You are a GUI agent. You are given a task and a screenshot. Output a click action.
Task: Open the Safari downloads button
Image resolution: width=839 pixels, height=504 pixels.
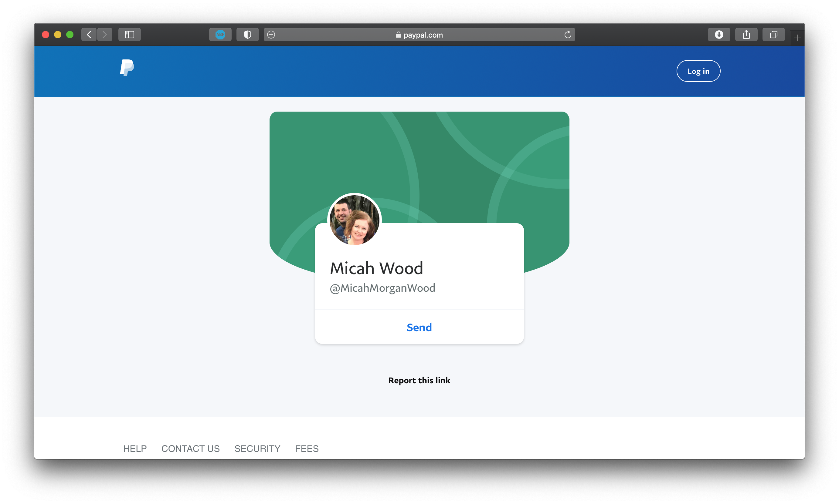pos(719,35)
